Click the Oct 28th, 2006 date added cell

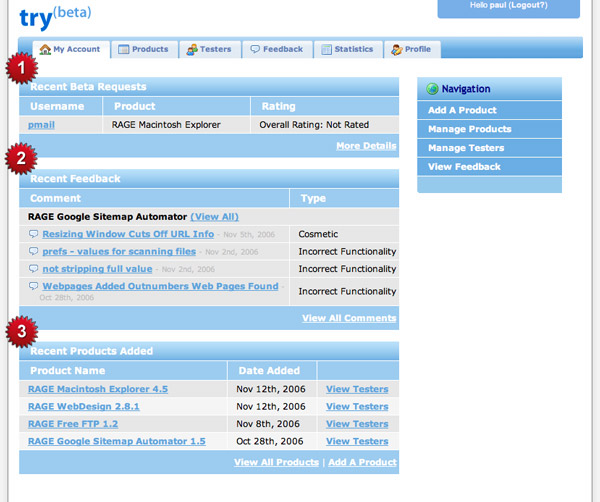click(272, 441)
